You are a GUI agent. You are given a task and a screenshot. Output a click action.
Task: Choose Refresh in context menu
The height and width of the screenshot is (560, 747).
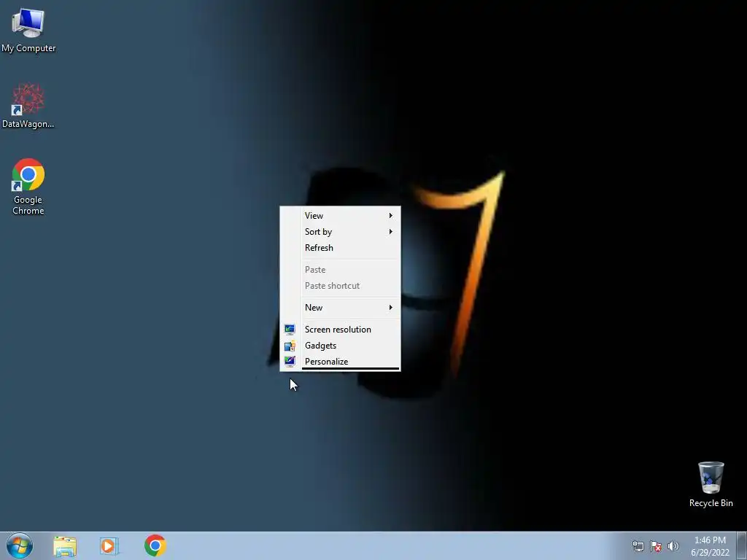point(340,248)
